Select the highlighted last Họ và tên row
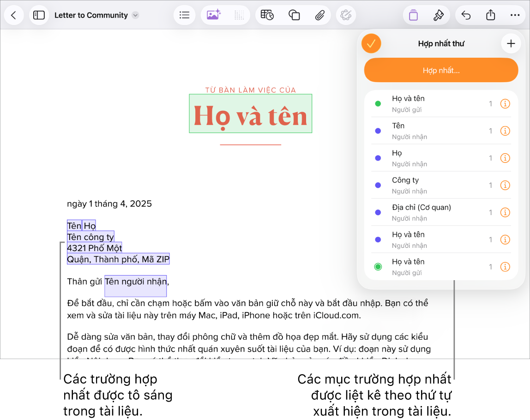 coord(441,267)
